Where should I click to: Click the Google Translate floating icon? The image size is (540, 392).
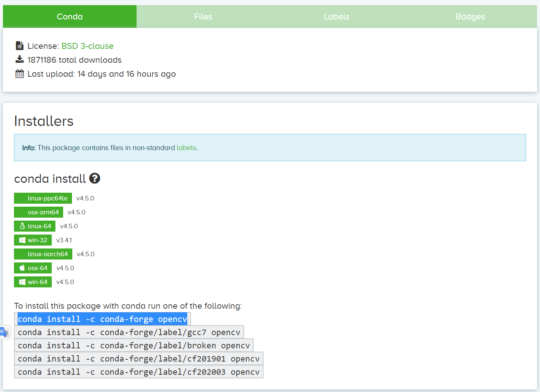pos(4,332)
